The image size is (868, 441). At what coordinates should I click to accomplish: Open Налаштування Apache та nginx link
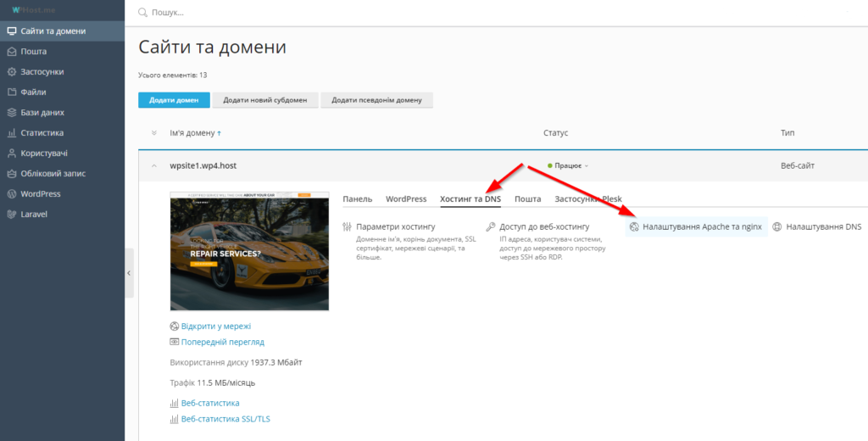pos(702,226)
